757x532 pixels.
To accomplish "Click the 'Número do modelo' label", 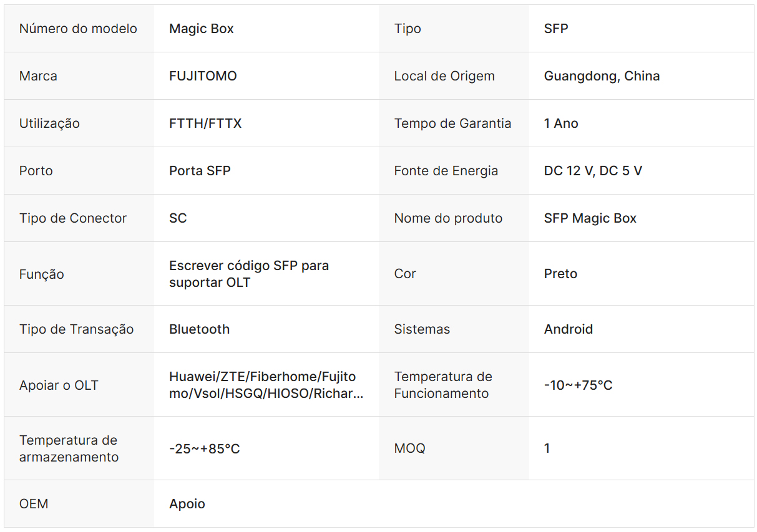I will click(78, 29).
